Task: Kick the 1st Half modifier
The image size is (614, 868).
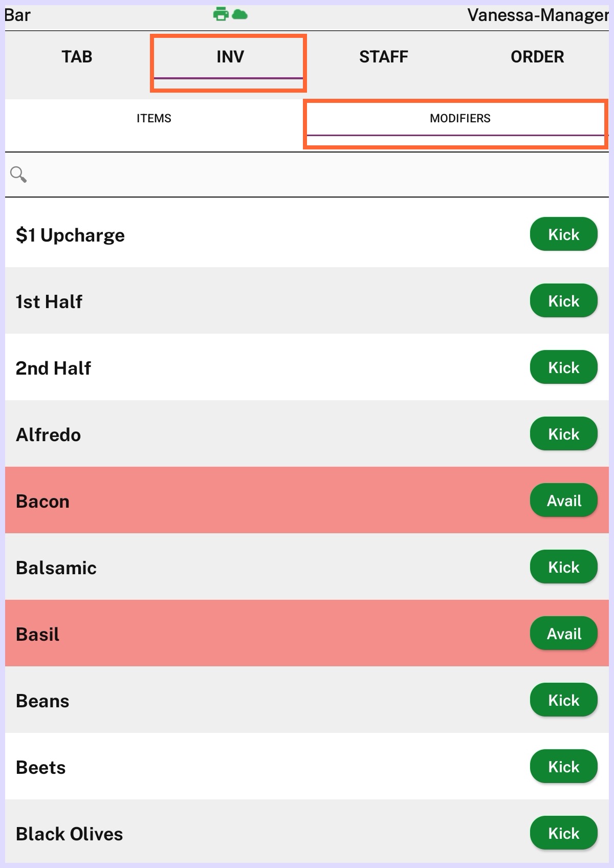Action: [563, 301]
